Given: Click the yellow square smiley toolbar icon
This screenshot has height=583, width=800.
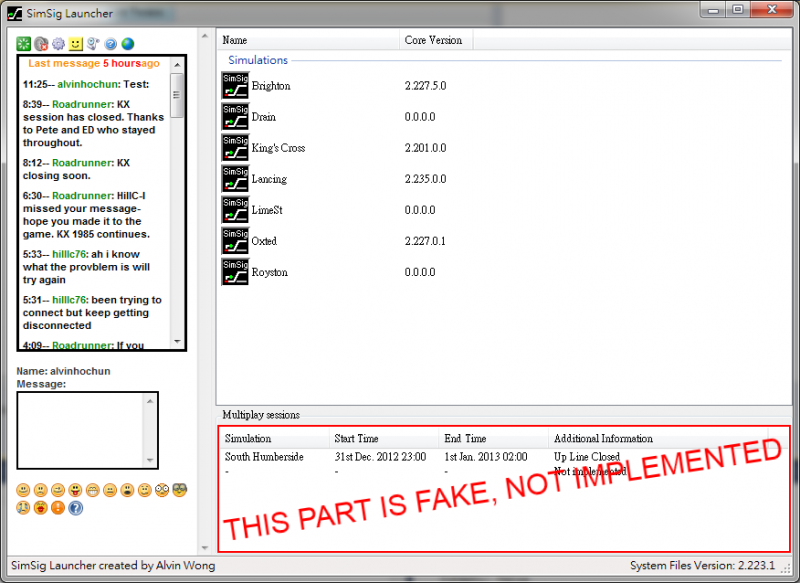Looking at the screenshot, I should (x=76, y=44).
